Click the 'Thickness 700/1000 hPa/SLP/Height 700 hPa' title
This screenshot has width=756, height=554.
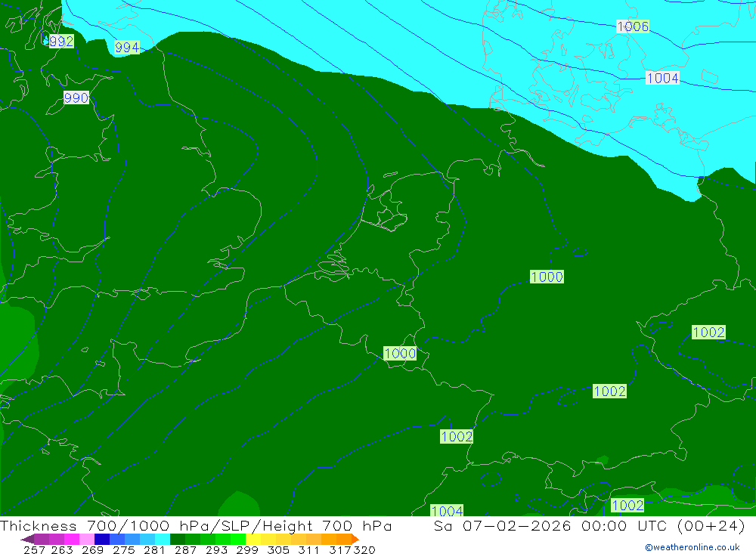tap(196, 525)
